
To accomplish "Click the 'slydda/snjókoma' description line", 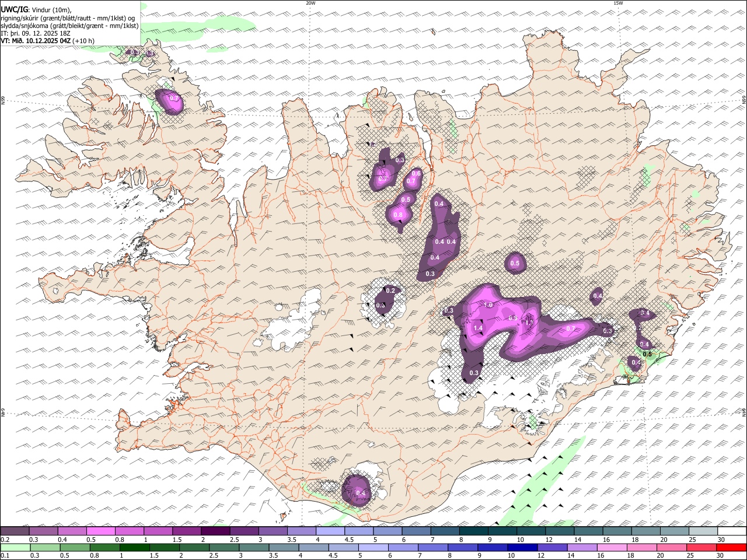I will point(69,26).
